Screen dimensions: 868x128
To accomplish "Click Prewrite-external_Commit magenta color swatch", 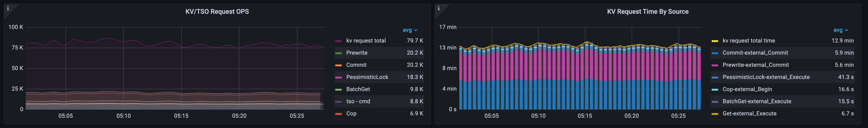I will tap(714, 65).
